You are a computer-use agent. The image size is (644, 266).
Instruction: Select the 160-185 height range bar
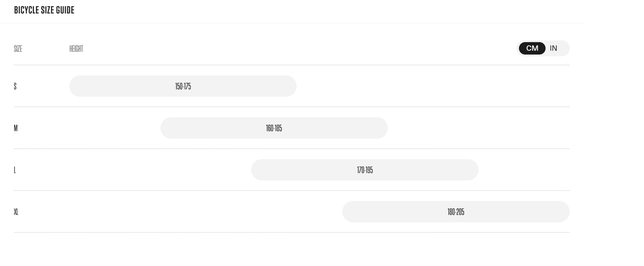(x=274, y=128)
